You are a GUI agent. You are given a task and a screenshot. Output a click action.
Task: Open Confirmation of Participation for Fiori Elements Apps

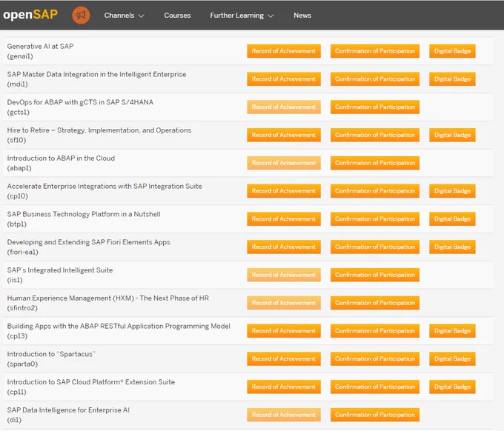click(375, 247)
